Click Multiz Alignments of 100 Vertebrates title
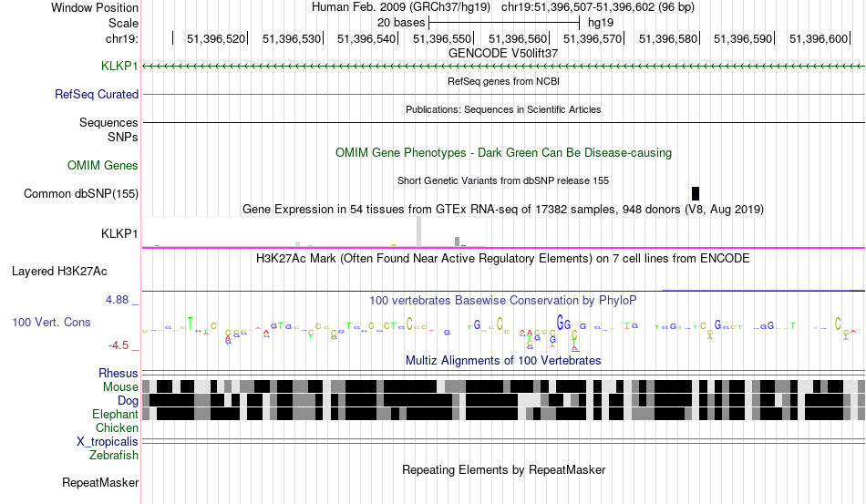This screenshot has height=504, width=866. (x=503, y=361)
